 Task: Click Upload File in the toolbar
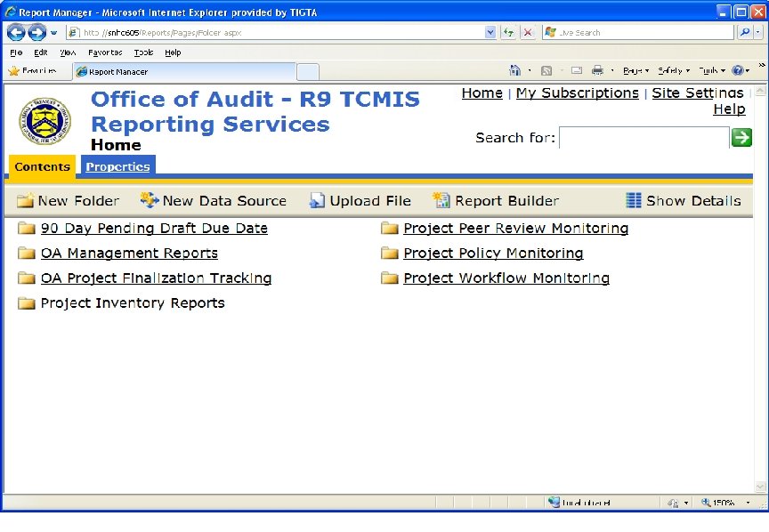[360, 200]
